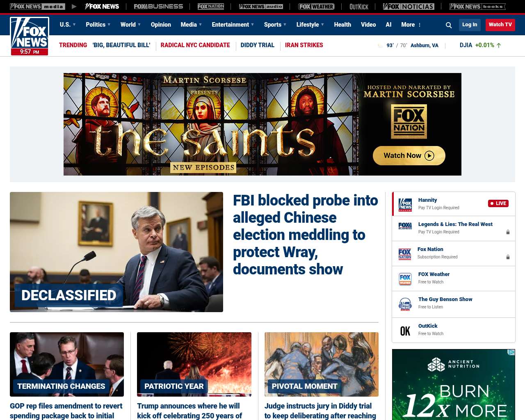Screen dimensions: 525x420
Task: Open Judge instructs jury in Diddy trial article
Action: pos(320,411)
